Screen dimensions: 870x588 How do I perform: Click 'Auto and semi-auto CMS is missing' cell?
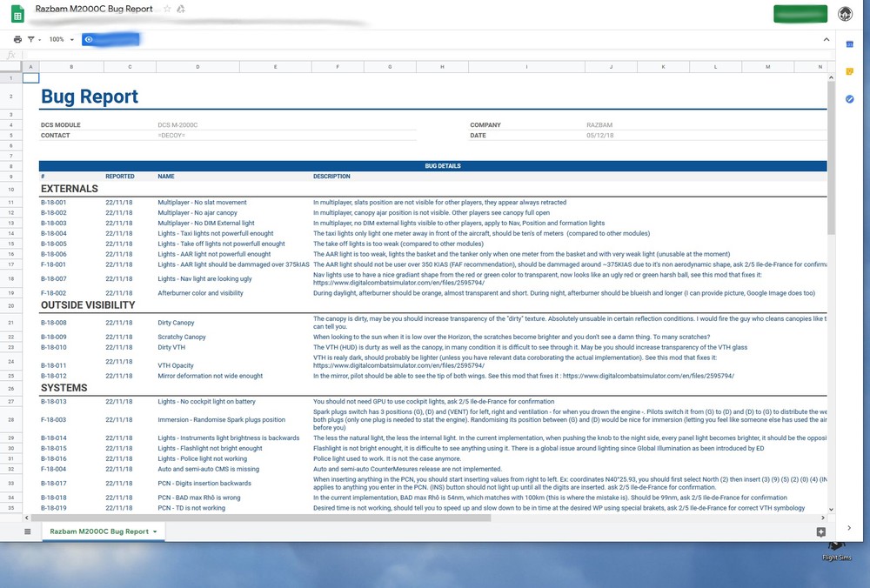tap(208, 470)
